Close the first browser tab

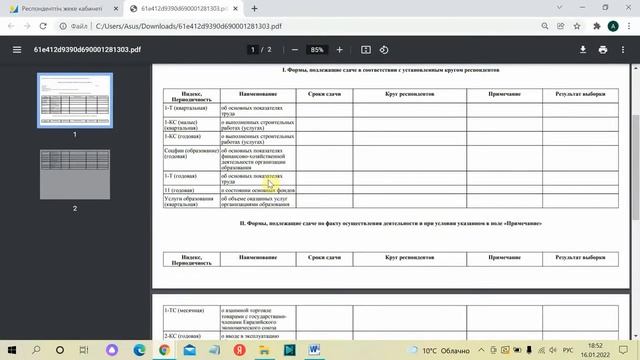coord(116,9)
